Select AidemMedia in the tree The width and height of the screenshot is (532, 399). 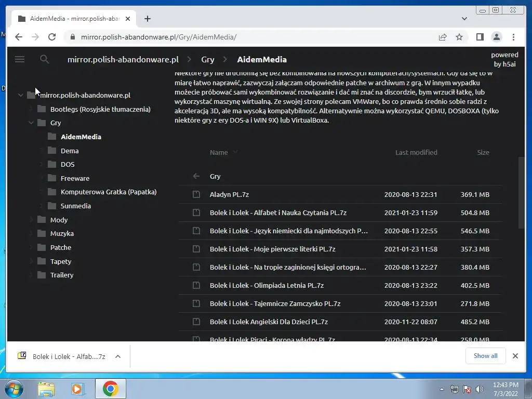point(81,137)
